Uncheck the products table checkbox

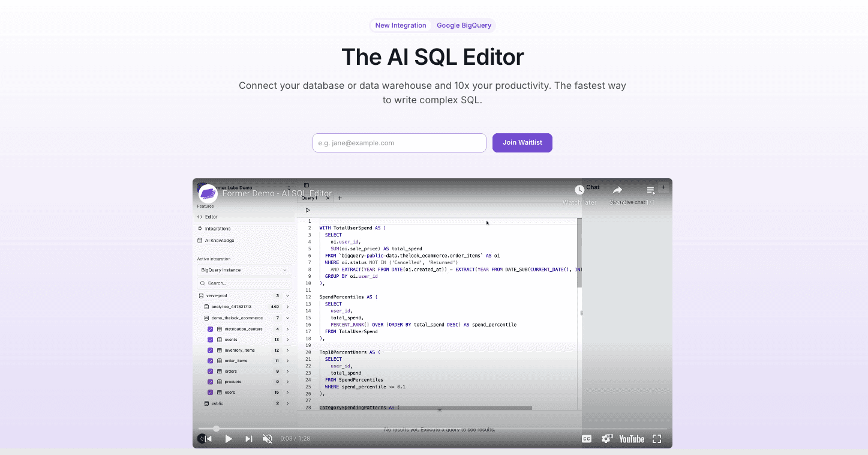tap(211, 382)
